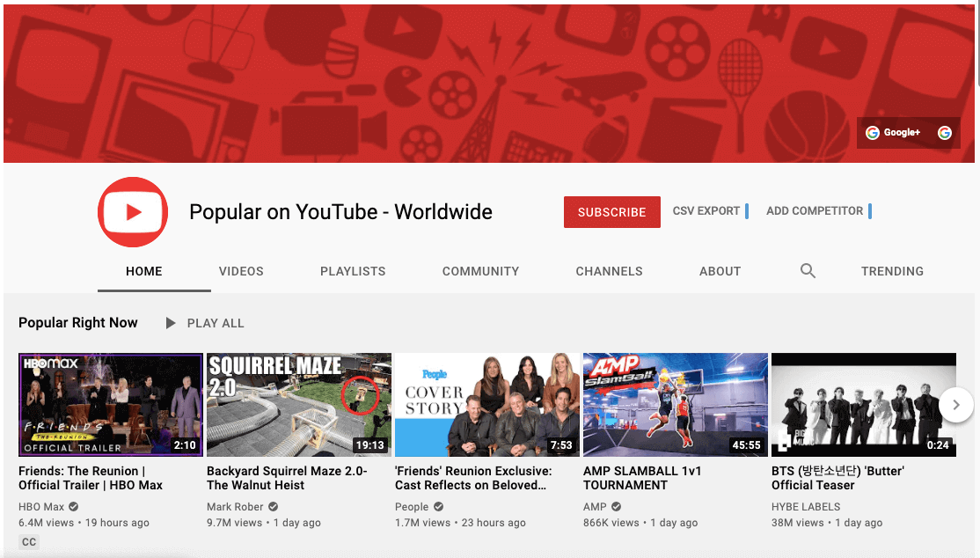Click verified badge next to AMP
980x558 pixels.
[x=617, y=507]
